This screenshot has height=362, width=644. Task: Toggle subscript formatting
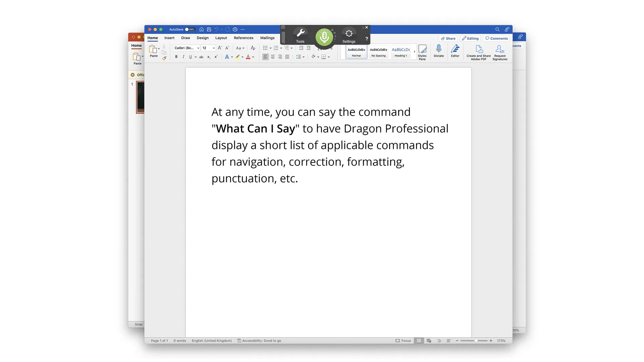point(209,57)
